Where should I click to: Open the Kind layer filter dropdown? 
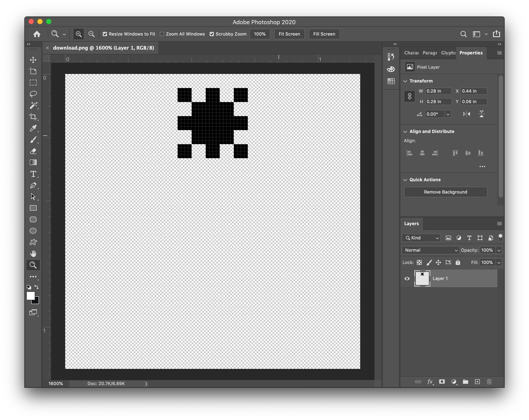coord(421,238)
